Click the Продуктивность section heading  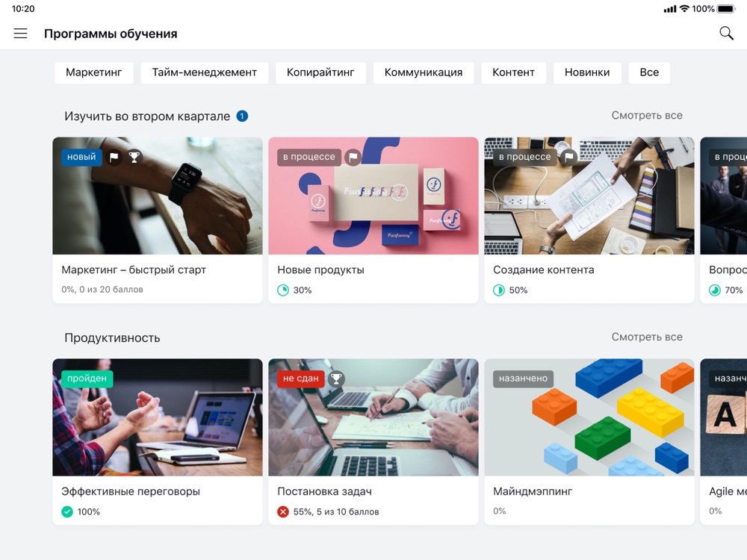pyautogui.click(x=112, y=338)
